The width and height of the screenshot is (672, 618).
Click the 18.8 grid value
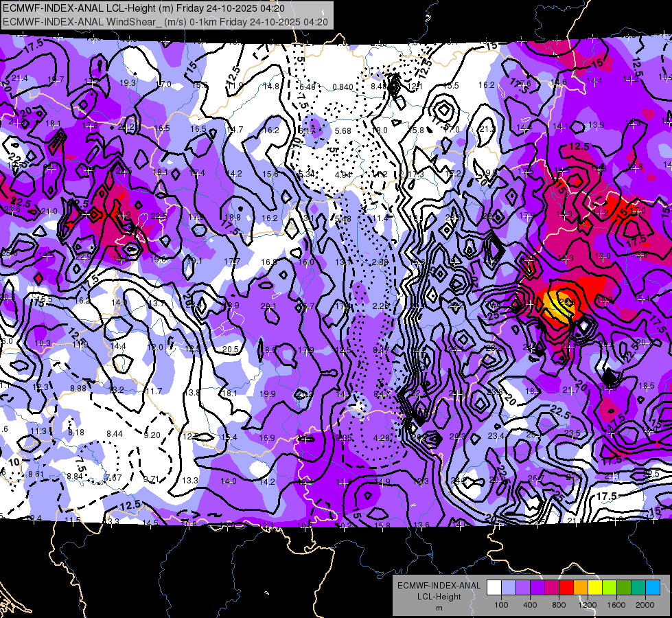tap(232, 218)
